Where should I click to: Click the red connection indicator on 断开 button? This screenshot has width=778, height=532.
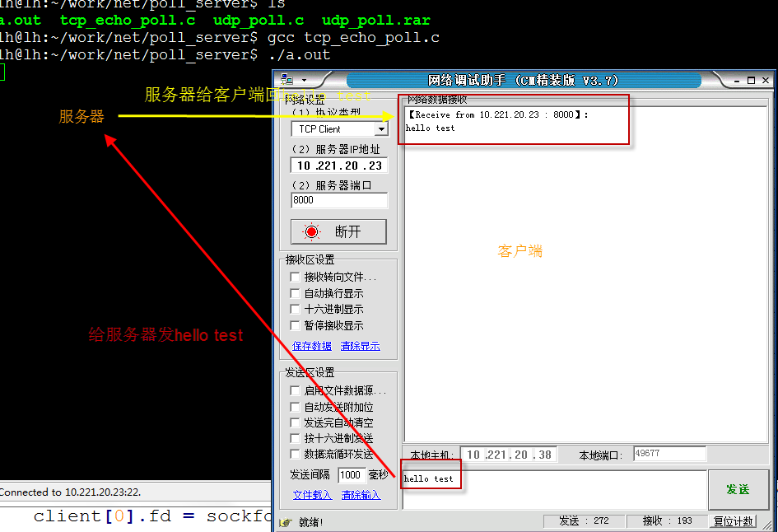coord(311,231)
